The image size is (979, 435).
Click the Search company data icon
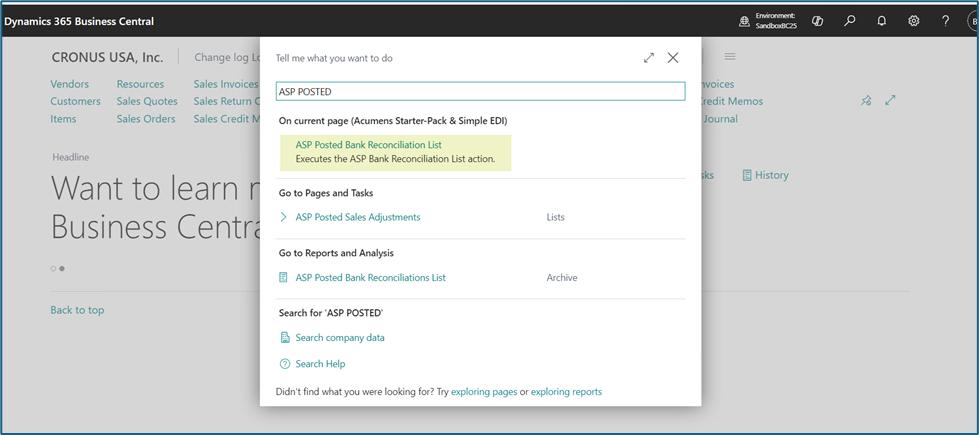click(285, 338)
